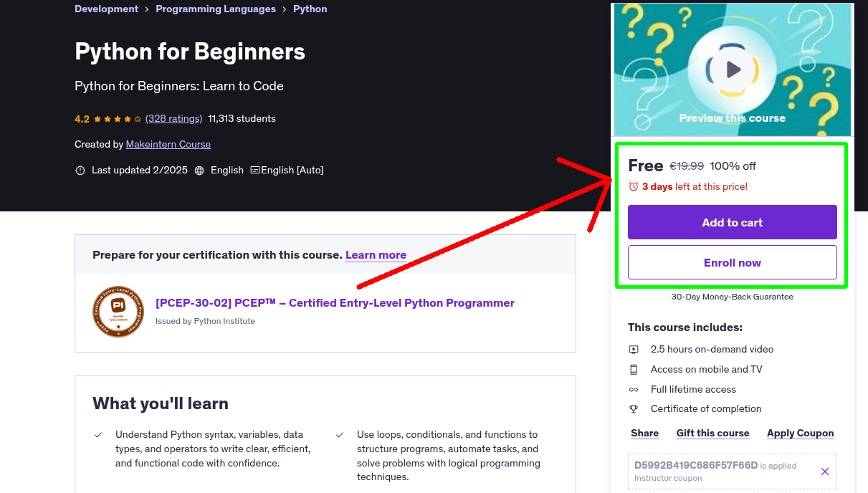Image resolution: width=868 pixels, height=493 pixels.
Task: Click checkmark beside Use loops, conditionals
Action: (340, 435)
